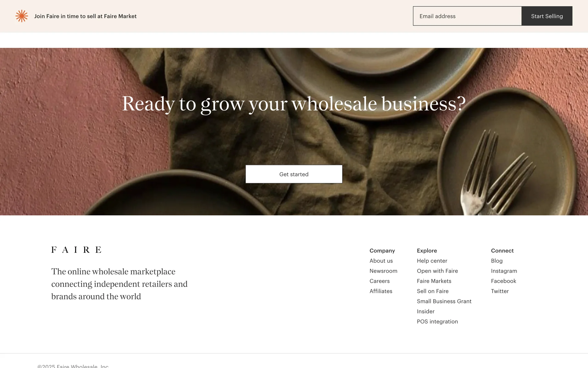This screenshot has width=588, height=368.
Task: Visit the Help center link
Action: click(x=432, y=261)
